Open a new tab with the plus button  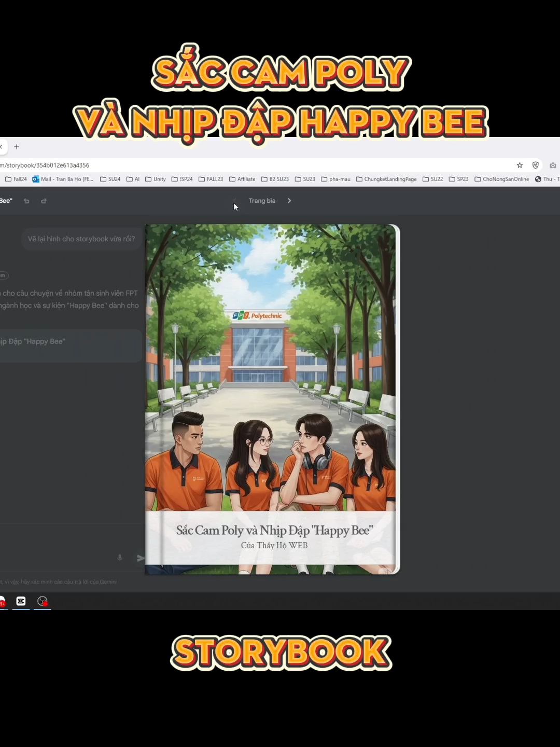click(16, 147)
